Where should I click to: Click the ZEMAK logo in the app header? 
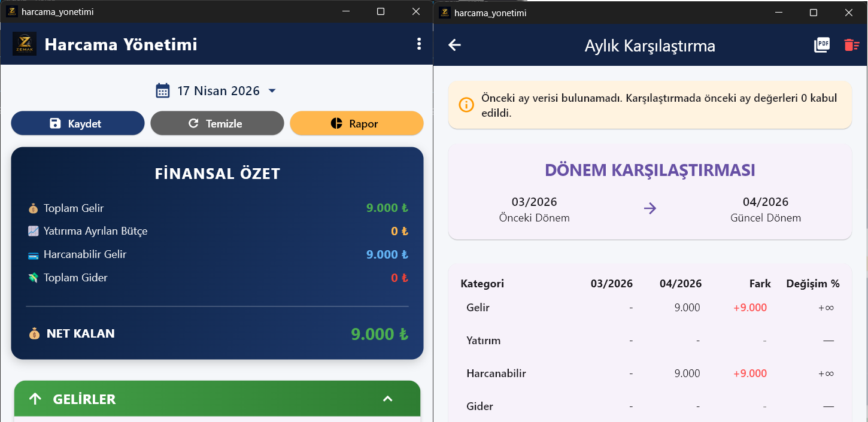click(25, 44)
